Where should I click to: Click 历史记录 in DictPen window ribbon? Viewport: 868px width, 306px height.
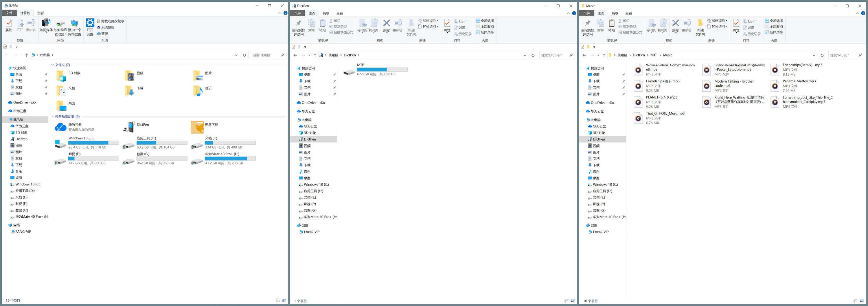tap(463, 34)
